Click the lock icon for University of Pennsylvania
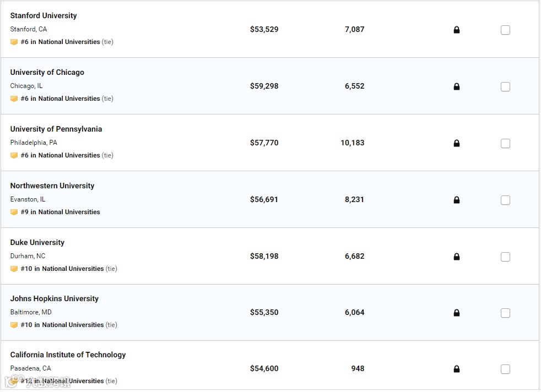 (456, 144)
